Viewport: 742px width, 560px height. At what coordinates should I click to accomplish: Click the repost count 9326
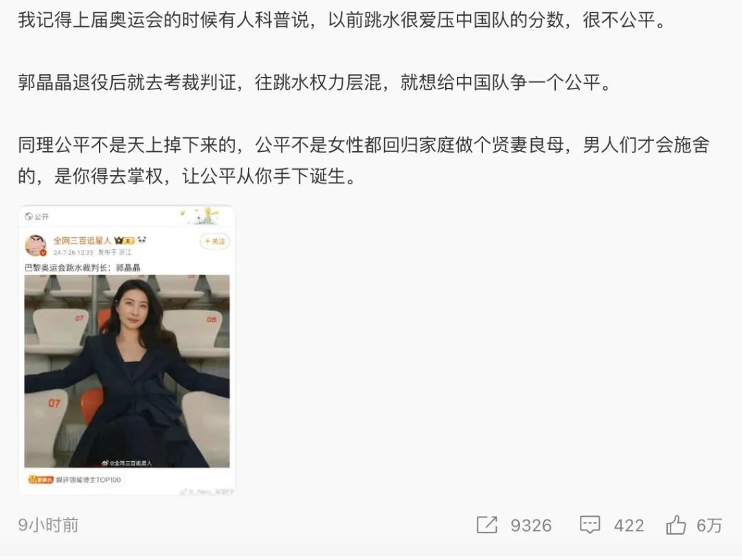pos(531,526)
